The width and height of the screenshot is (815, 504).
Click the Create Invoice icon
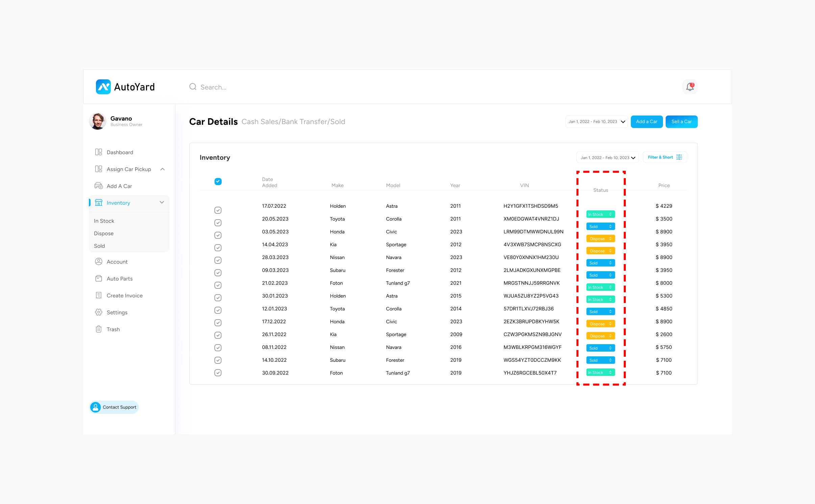pos(98,295)
